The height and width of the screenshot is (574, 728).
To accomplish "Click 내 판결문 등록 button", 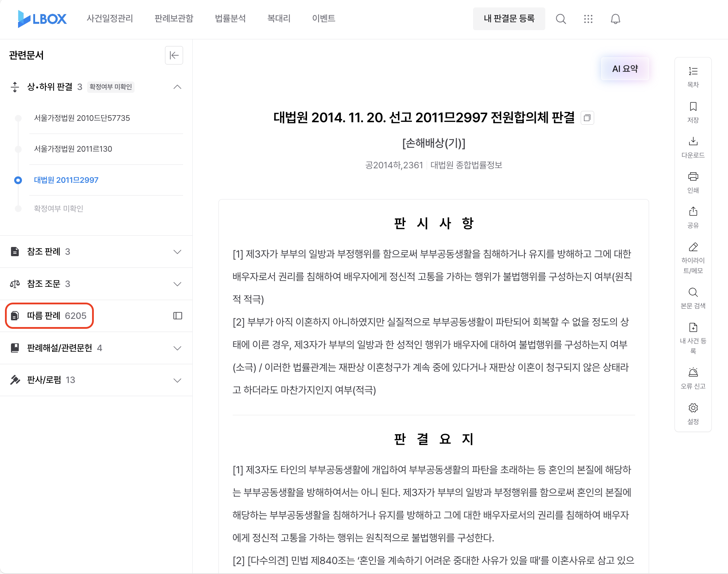I will pyautogui.click(x=509, y=19).
